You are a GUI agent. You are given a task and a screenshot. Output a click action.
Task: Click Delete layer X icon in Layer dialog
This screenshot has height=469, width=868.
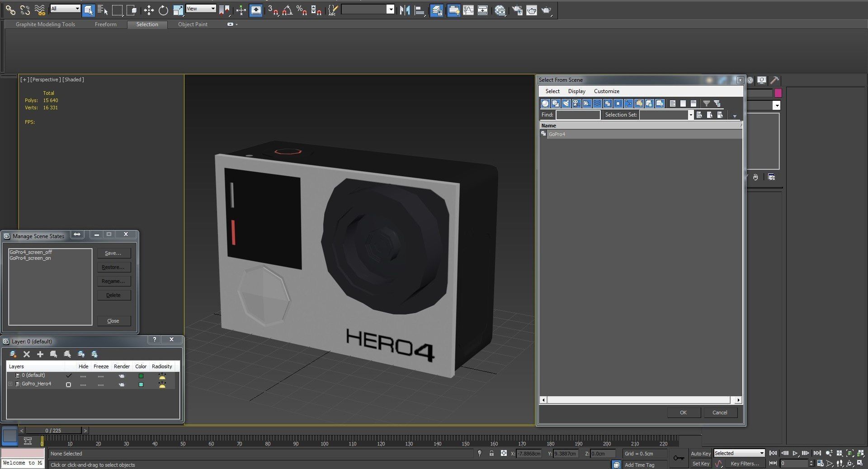pos(27,354)
